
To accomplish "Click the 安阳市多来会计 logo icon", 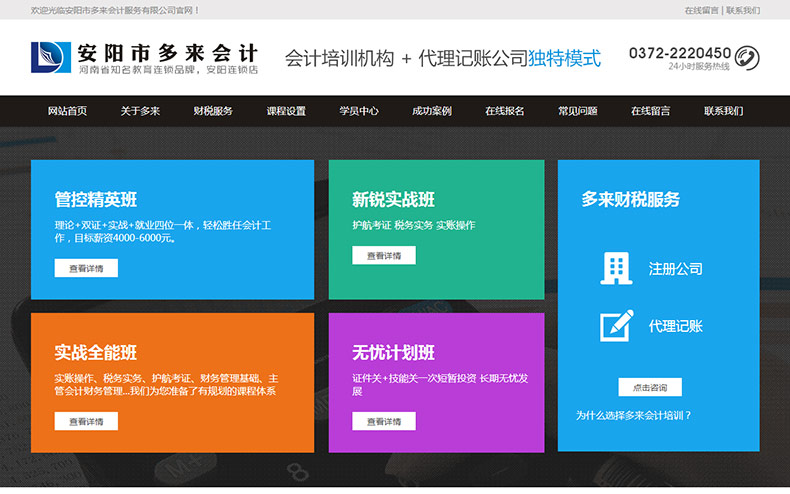I will (x=50, y=57).
